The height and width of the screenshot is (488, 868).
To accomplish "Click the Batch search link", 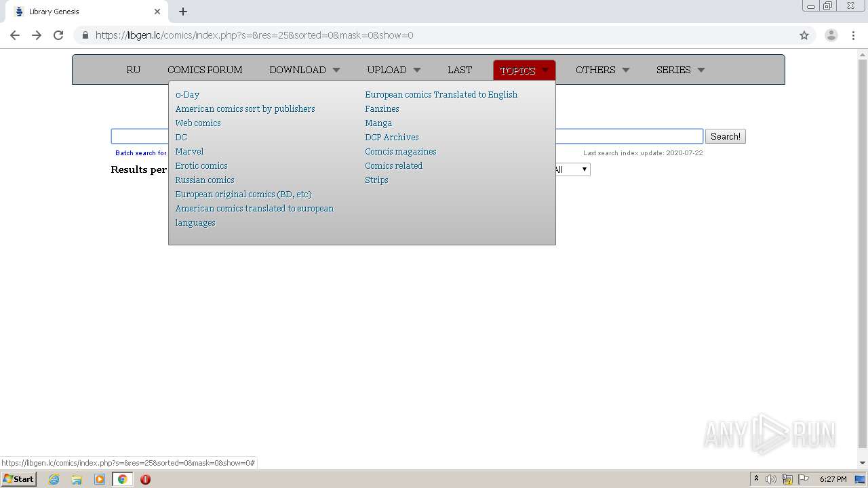I will coord(140,153).
